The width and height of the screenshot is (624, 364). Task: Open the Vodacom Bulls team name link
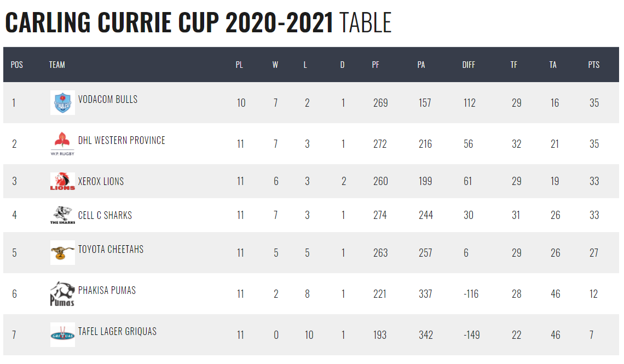click(108, 99)
